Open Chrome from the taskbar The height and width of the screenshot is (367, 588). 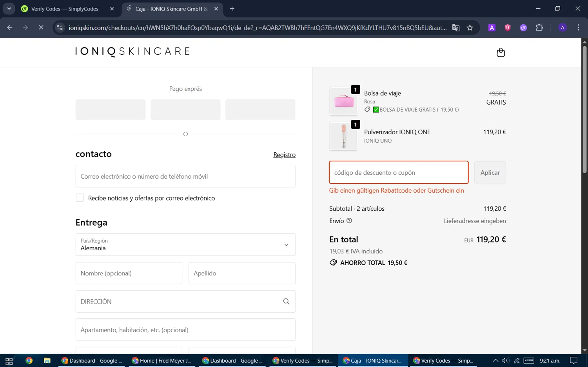(29, 361)
